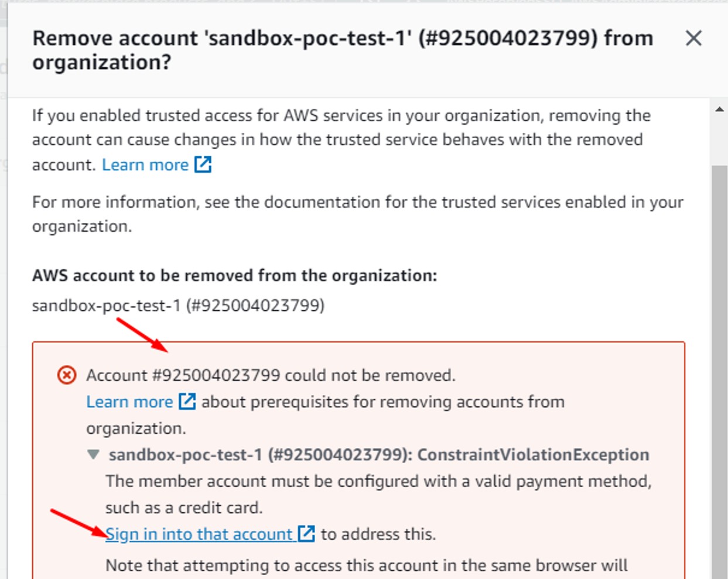Image resolution: width=728 pixels, height=579 pixels.
Task: Open Learn more link about trusted access
Action: click(145, 165)
